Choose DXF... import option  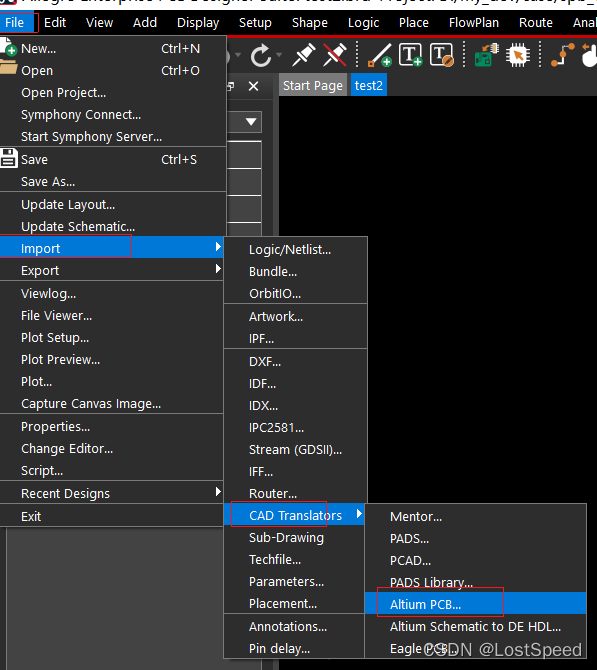[296, 362]
